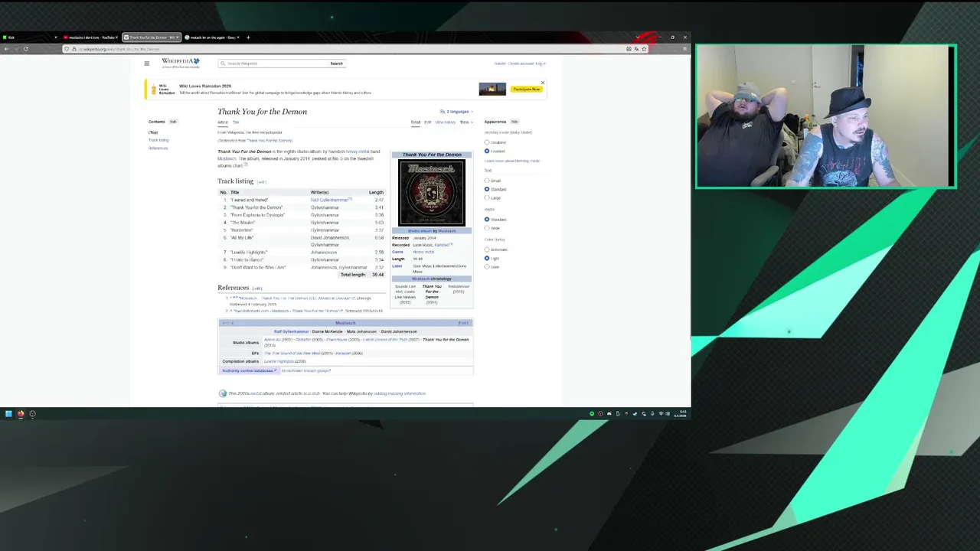Screen dimensions: 980x551
Task: Click the Windows Start button on taskbar
Action: (x=8, y=414)
